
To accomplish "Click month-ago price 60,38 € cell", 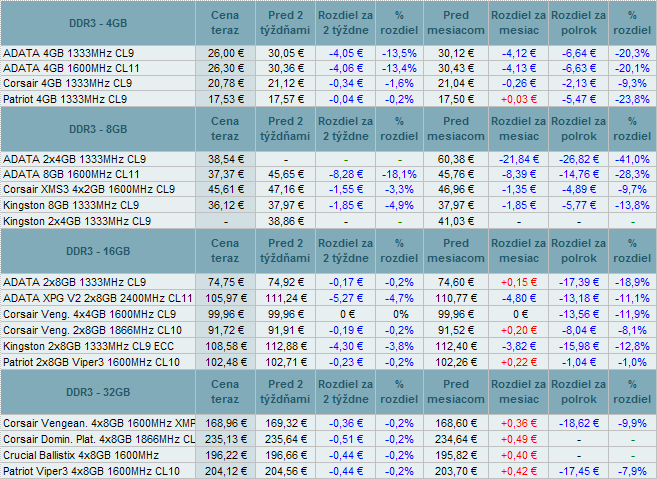I will coord(456,159).
